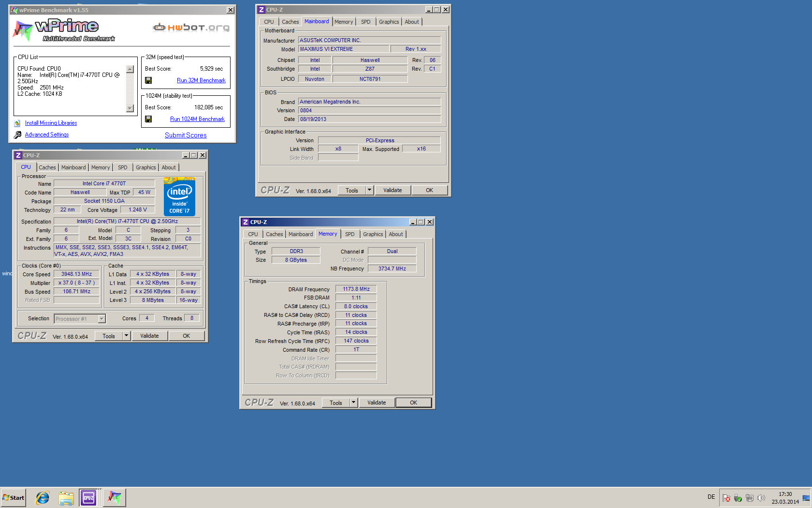
Task: Click the wPrime taskbar icon
Action: (114, 497)
